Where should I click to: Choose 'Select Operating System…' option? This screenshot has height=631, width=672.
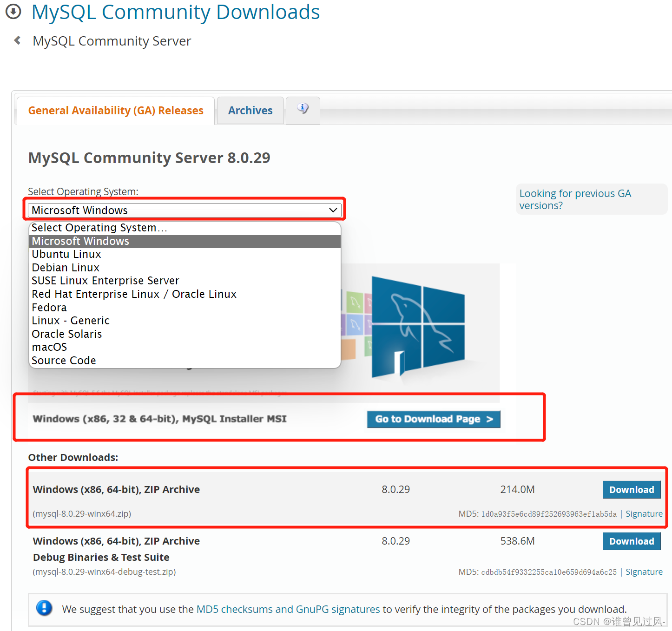184,228
